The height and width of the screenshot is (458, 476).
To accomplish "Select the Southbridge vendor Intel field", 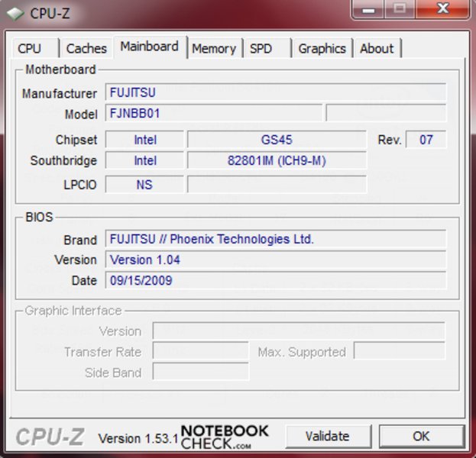I will [x=145, y=160].
